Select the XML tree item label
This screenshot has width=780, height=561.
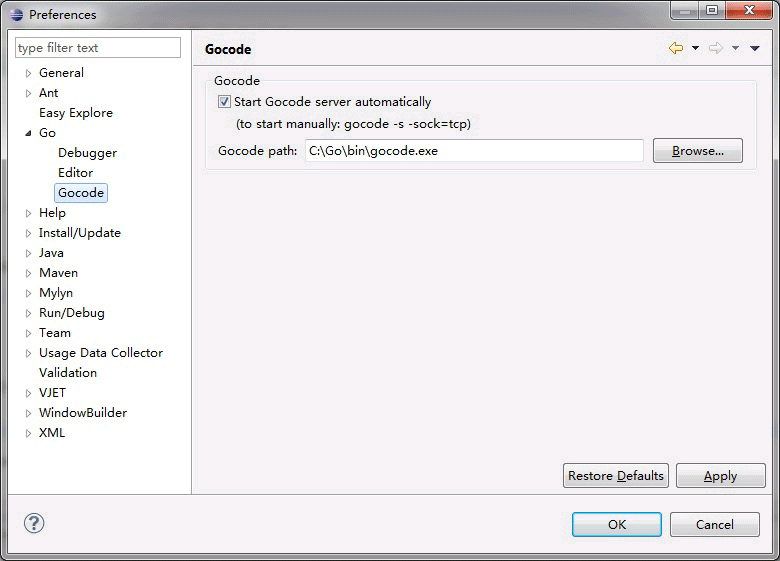point(52,432)
